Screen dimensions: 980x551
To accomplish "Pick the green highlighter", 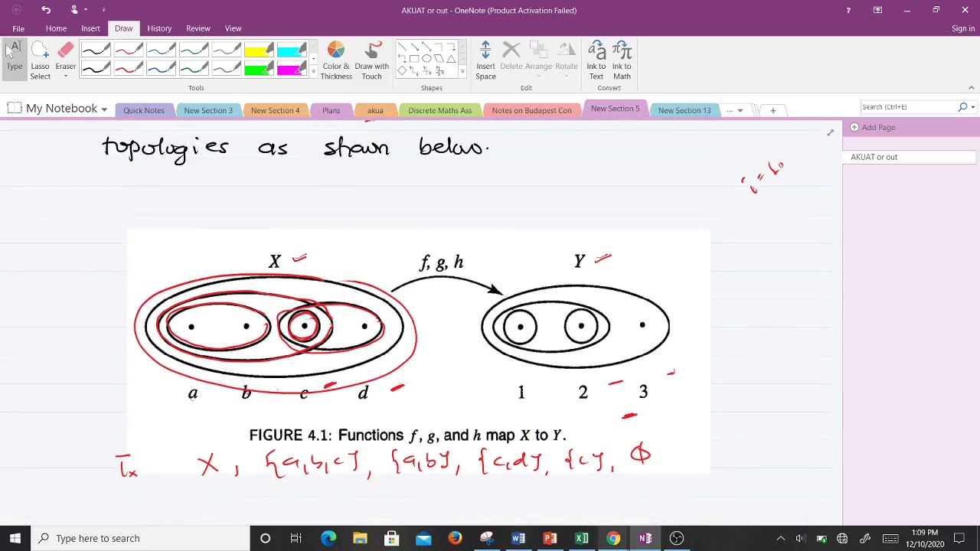I will point(259,69).
